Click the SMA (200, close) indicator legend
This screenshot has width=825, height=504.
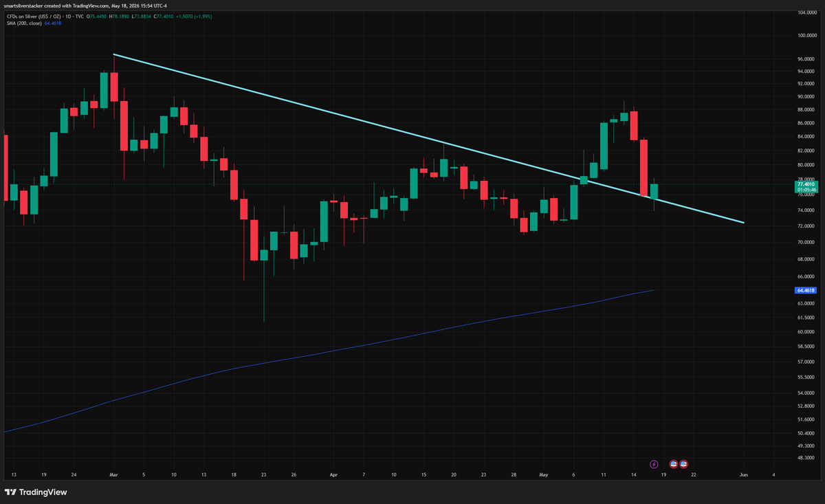pyautogui.click(x=23, y=23)
